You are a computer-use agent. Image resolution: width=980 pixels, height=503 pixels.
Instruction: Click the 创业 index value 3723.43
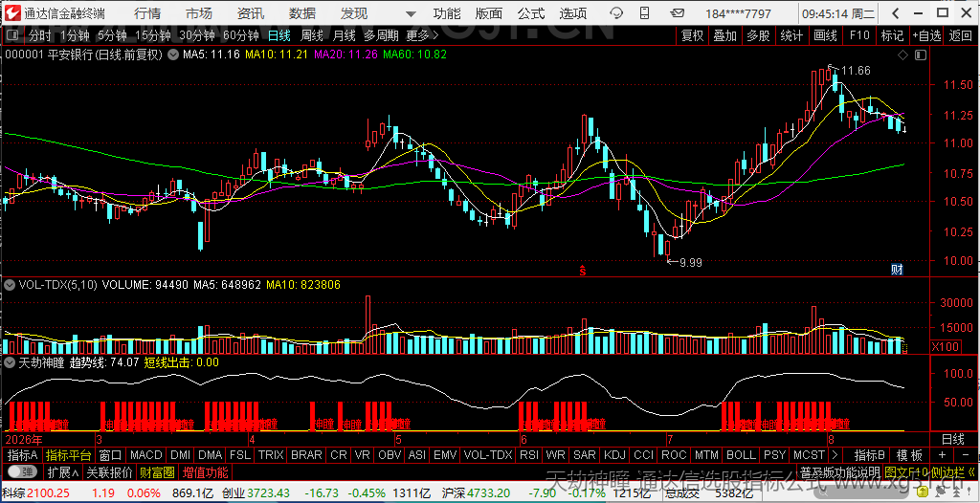(x=270, y=493)
